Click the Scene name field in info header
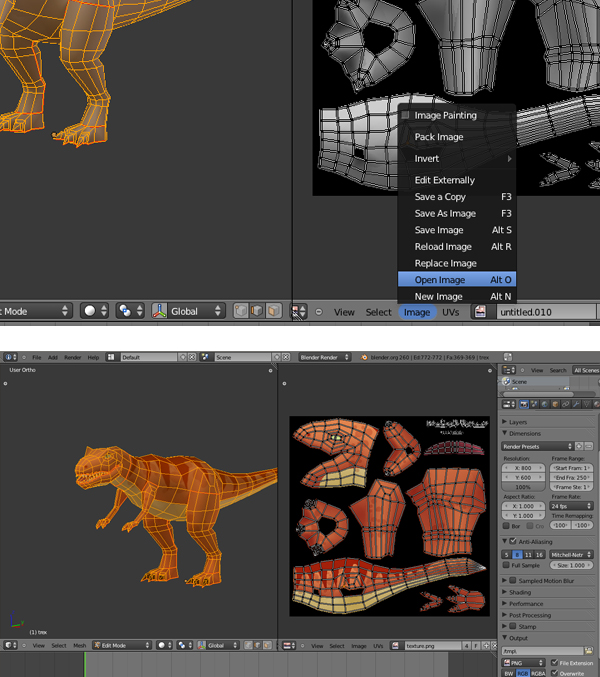600x677 pixels. pos(242,357)
